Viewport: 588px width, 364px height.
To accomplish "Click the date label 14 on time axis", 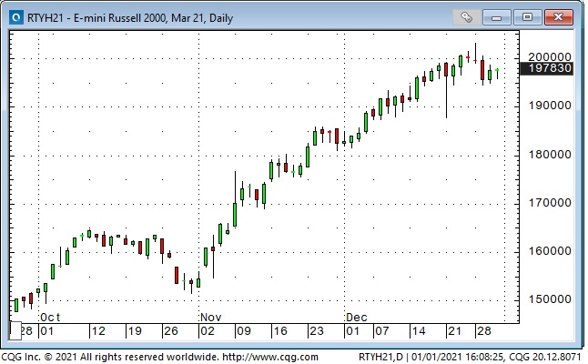I will [x=419, y=331].
